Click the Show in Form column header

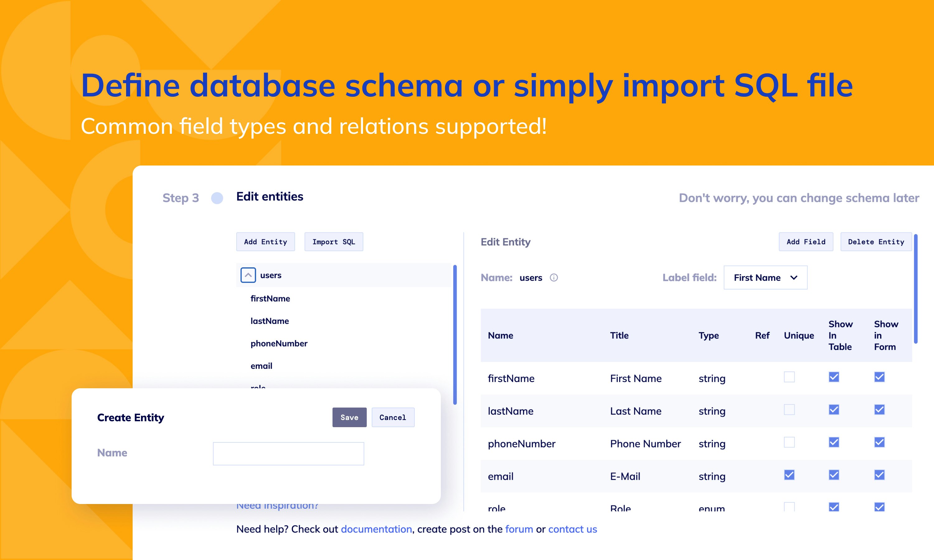[886, 335]
